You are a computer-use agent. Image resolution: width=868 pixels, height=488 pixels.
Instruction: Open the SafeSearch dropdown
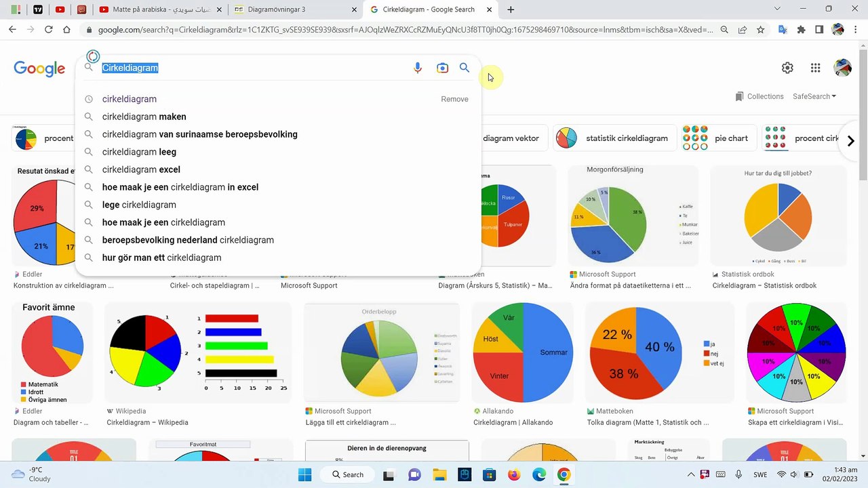point(814,96)
